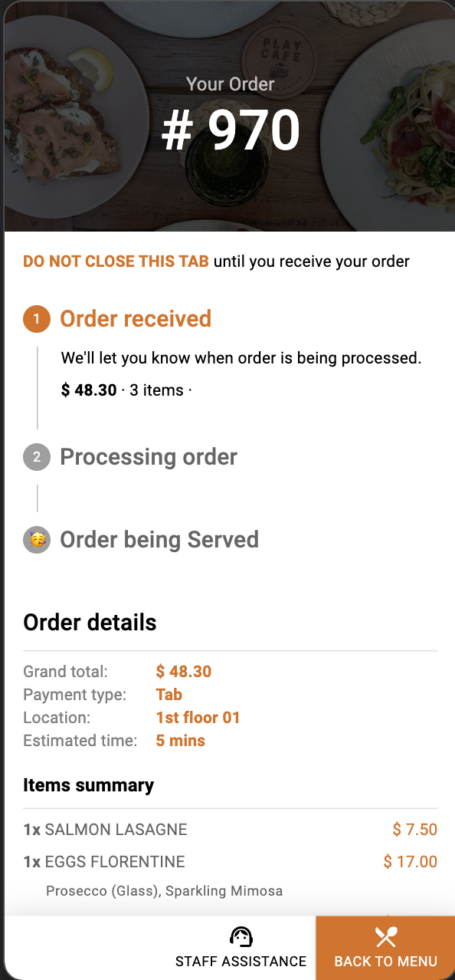Select the Order being Served step
The width and height of the screenshot is (455, 980).
click(159, 540)
